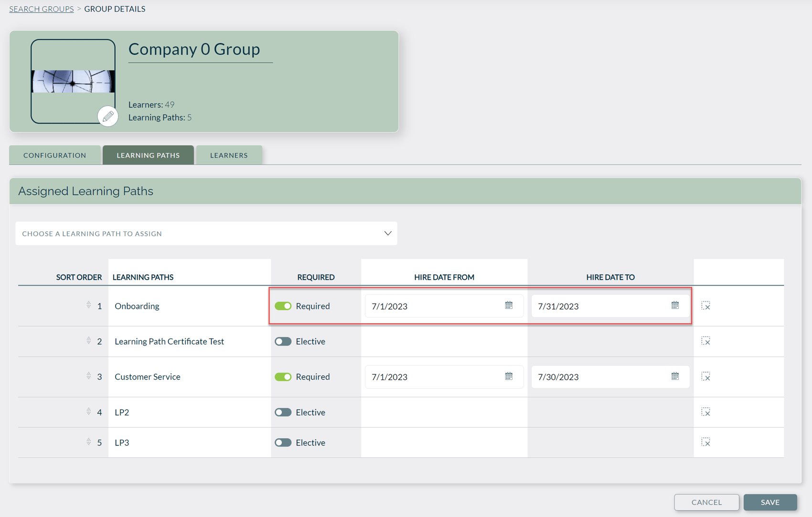Toggle Elective switch for Learning Path Certificate Test
Image resolution: width=812 pixels, height=517 pixels.
point(283,341)
